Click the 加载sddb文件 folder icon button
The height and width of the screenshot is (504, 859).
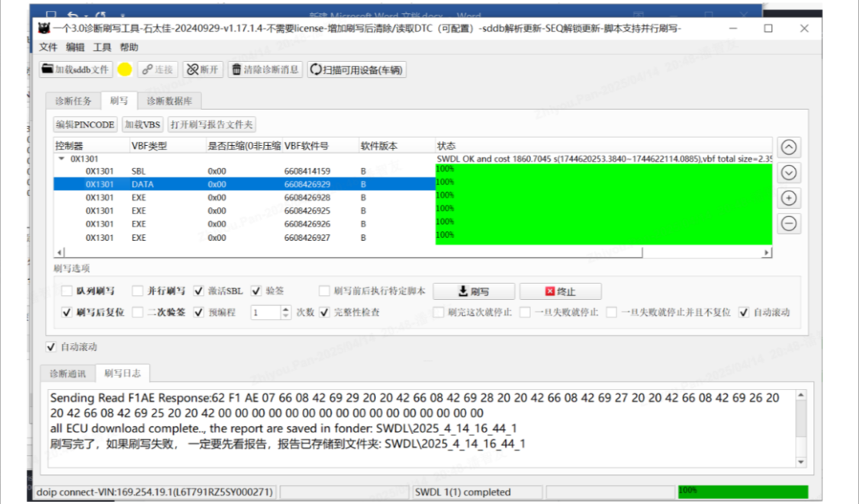click(x=76, y=69)
